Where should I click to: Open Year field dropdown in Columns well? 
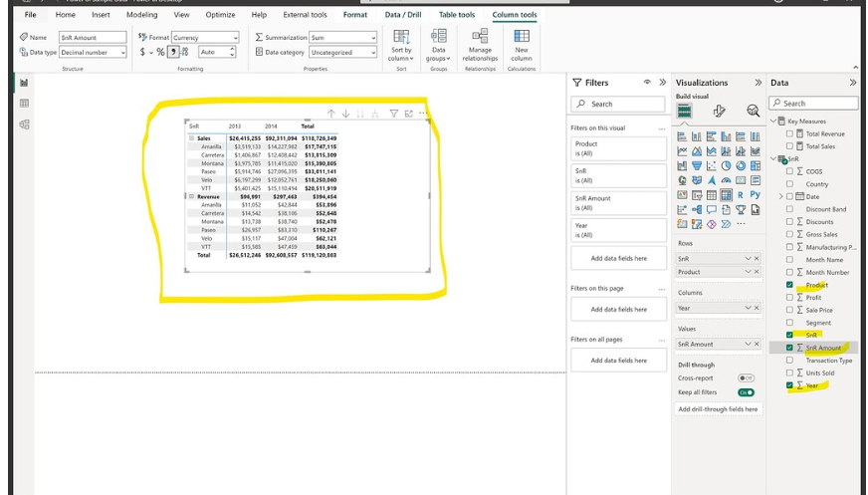[x=748, y=308]
